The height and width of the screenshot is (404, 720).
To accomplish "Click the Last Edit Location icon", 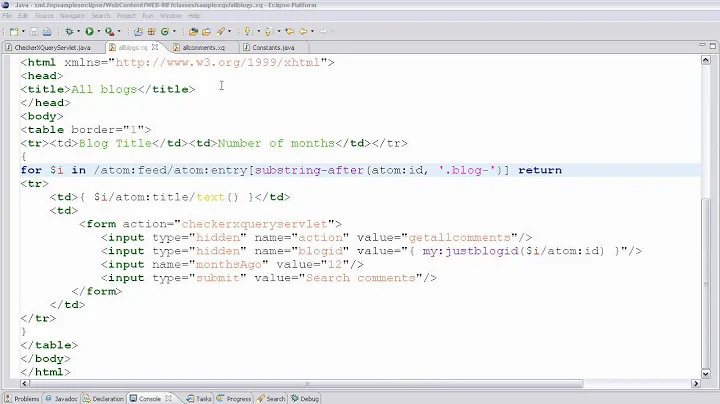I will (x=290, y=32).
